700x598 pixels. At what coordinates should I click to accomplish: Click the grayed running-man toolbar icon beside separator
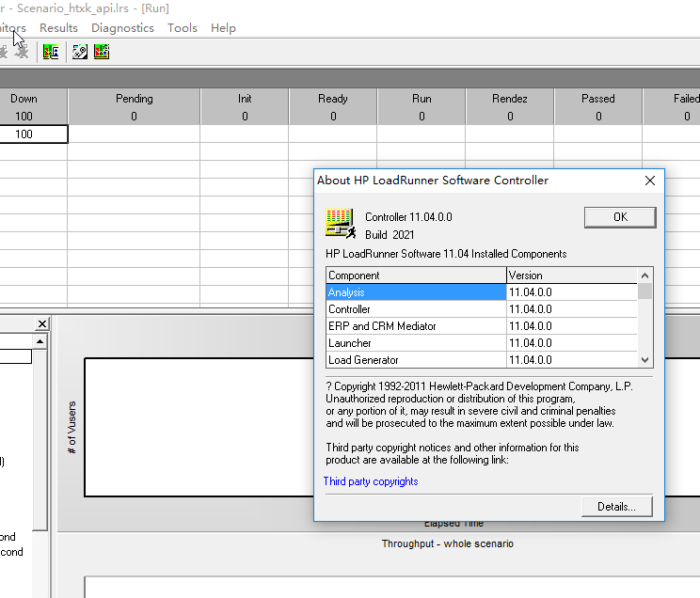21,52
